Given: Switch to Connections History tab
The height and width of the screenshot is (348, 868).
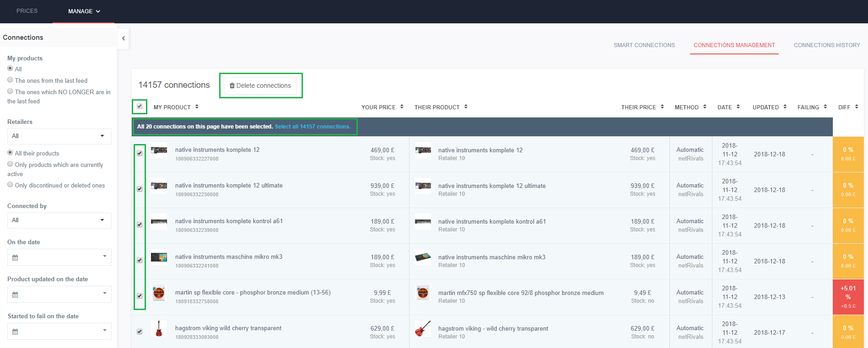Looking at the screenshot, I should pos(827,45).
